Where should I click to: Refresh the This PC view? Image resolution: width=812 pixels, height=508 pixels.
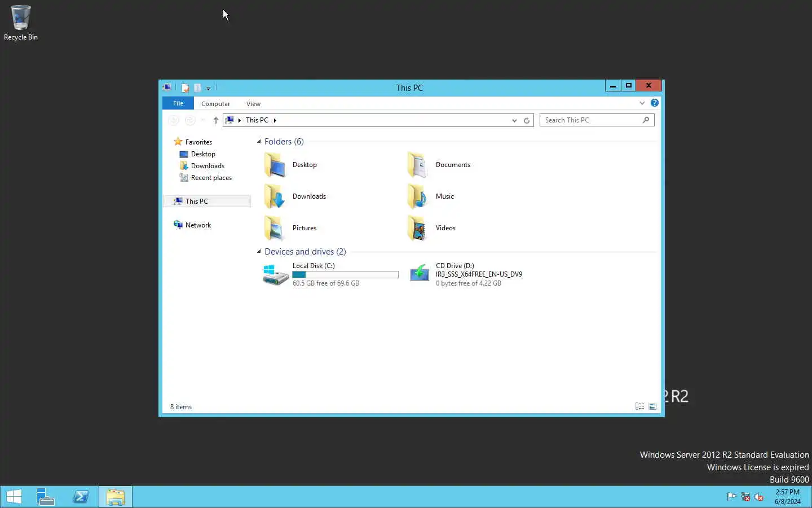pos(527,120)
